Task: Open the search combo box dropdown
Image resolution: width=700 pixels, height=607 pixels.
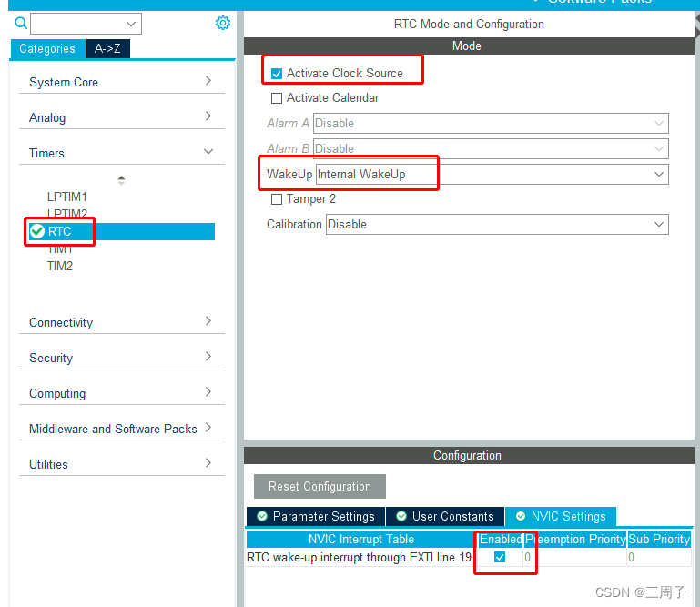Action: point(131,24)
